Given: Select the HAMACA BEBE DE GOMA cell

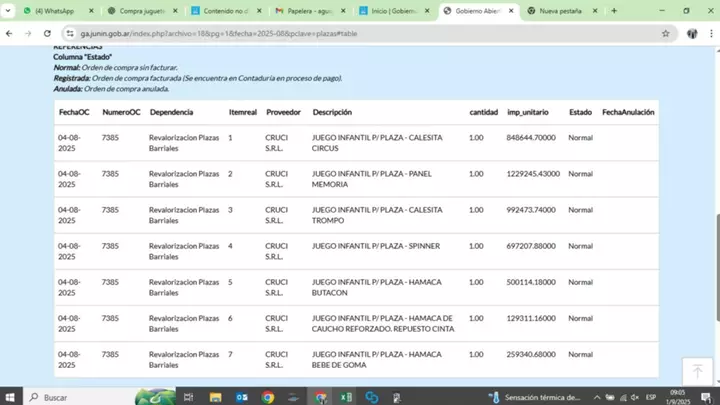Looking at the screenshot, I should coord(377,360).
